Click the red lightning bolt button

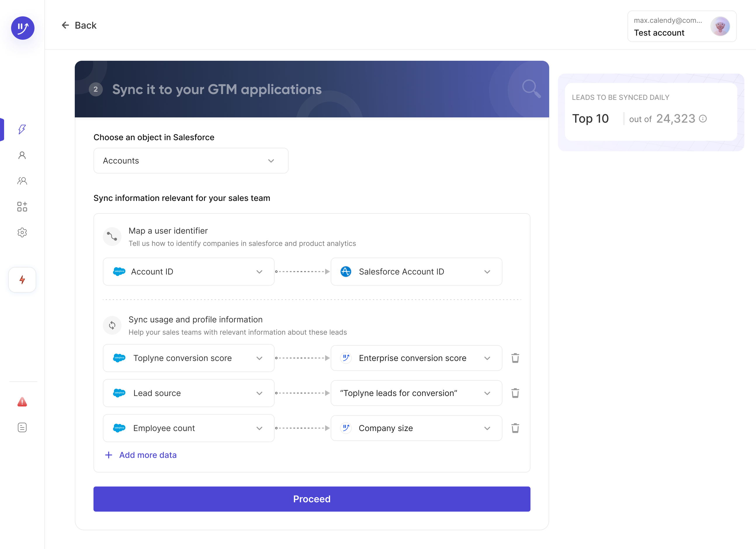tap(22, 280)
